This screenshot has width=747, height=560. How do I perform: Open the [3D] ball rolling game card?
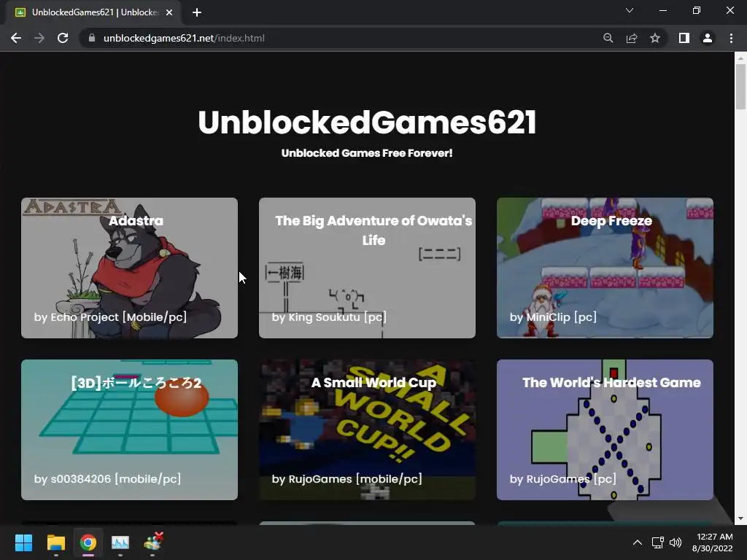point(129,429)
